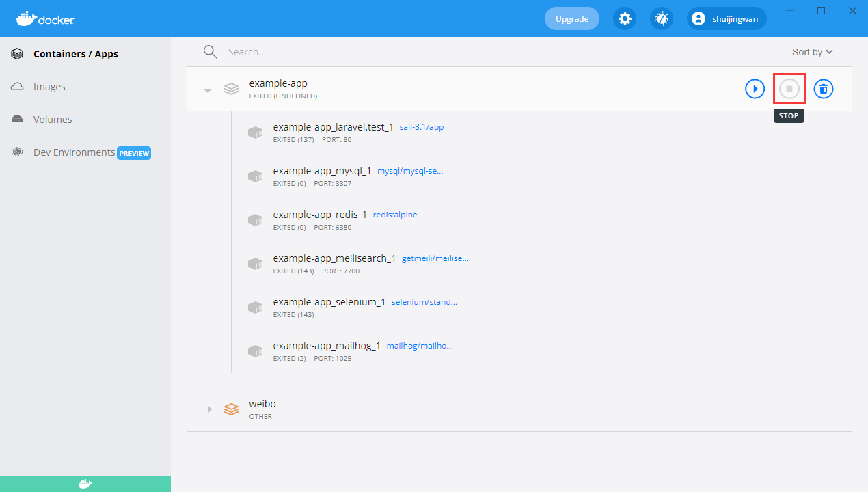Open the Sort by dropdown
Image resolution: width=868 pixels, height=492 pixels.
coord(812,52)
